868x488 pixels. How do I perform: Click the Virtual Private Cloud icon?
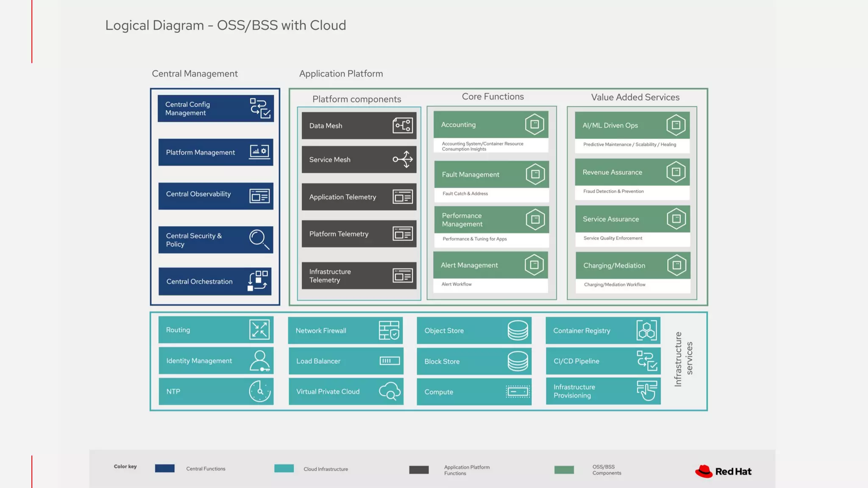pos(390,391)
